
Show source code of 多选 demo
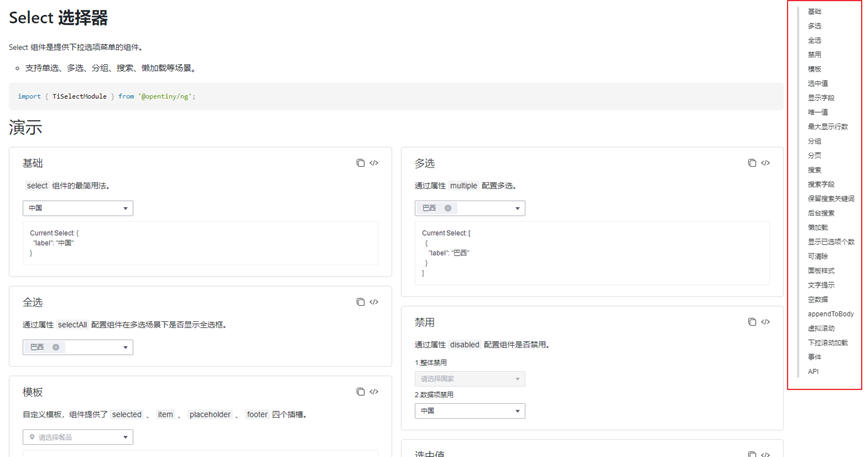click(766, 163)
